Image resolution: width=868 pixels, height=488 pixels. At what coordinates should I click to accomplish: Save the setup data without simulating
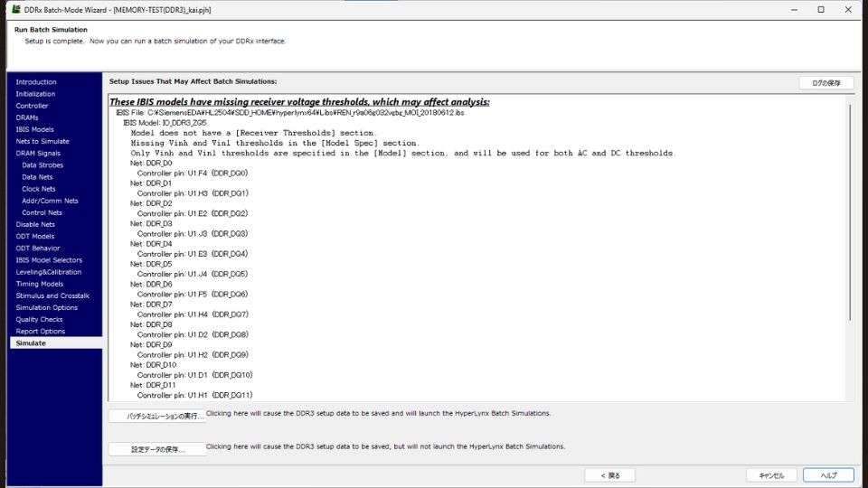pos(156,449)
